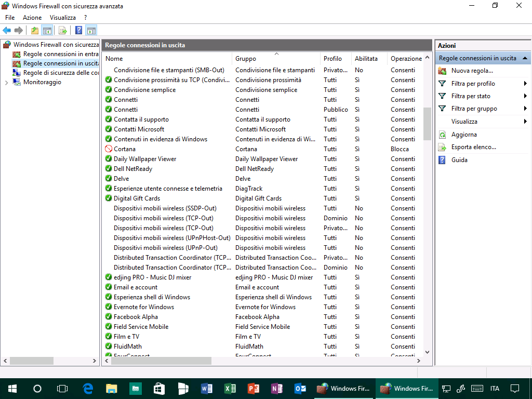Sort by Operazione column header
Viewport: 532px width, 399px height.
tap(405, 58)
